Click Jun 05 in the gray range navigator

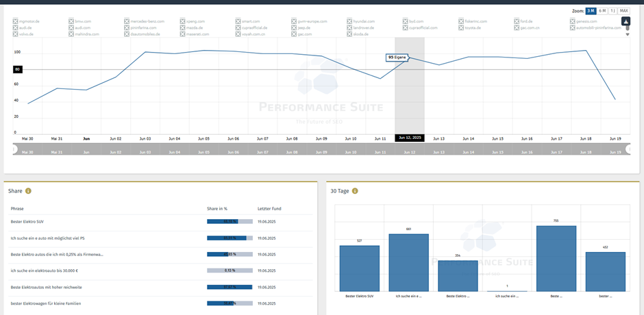click(204, 153)
